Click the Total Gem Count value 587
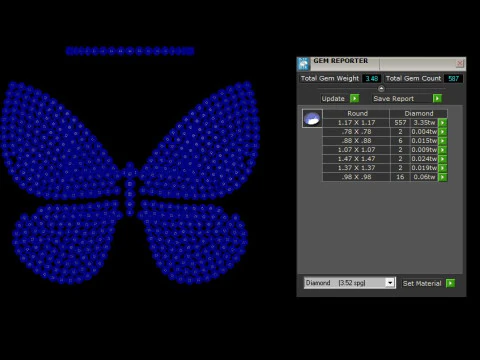480x360 pixels. coord(453,78)
